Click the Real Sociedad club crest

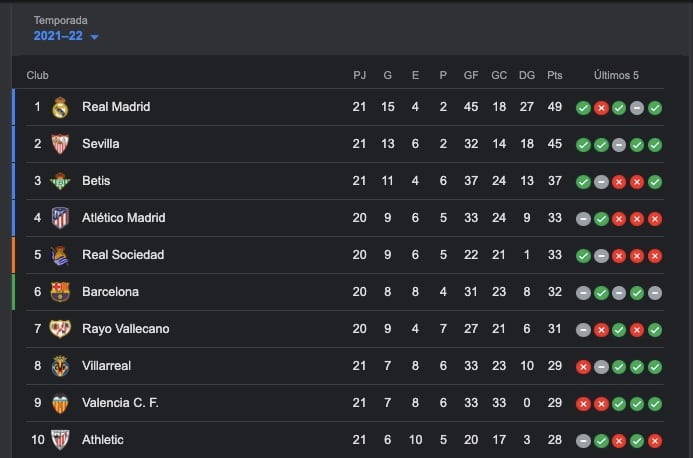(x=60, y=255)
